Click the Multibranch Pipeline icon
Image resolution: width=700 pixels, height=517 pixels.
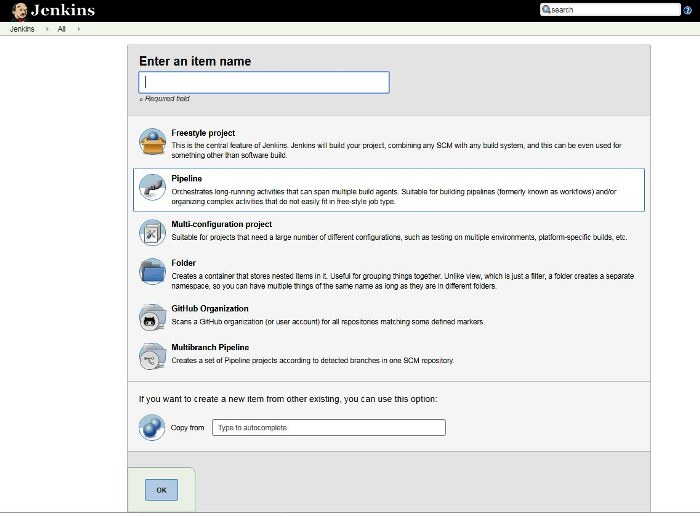point(152,356)
